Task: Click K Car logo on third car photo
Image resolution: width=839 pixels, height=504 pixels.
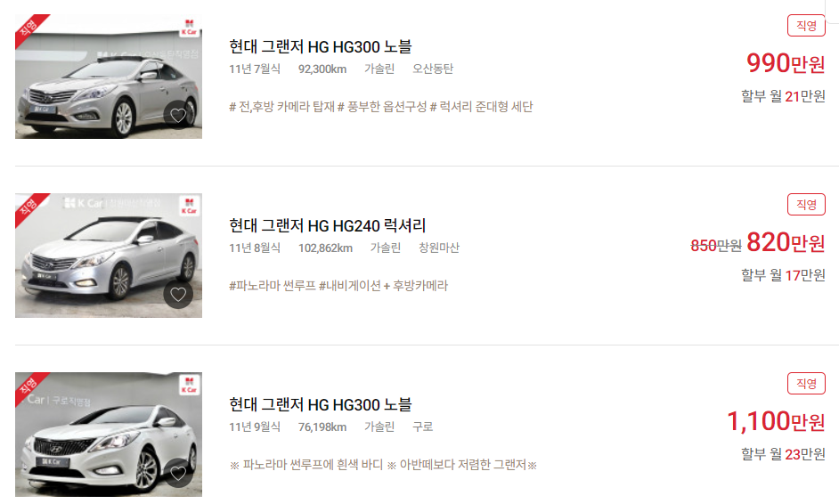Action: point(190,385)
